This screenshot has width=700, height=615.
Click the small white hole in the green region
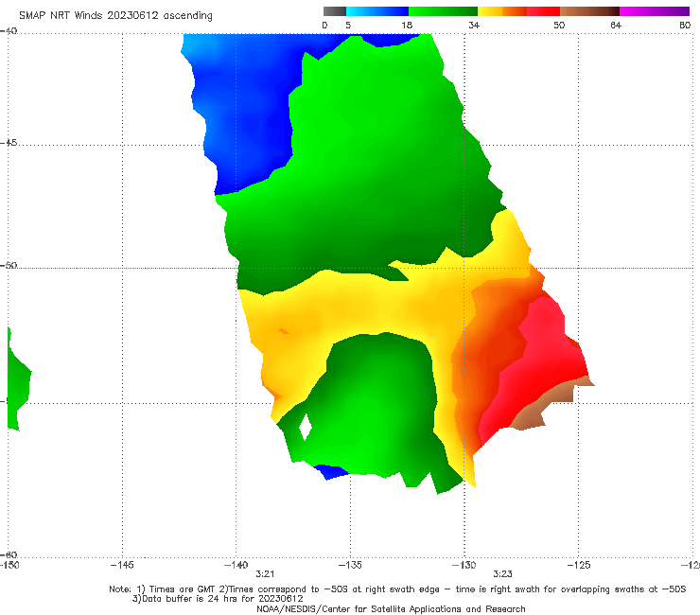click(306, 427)
